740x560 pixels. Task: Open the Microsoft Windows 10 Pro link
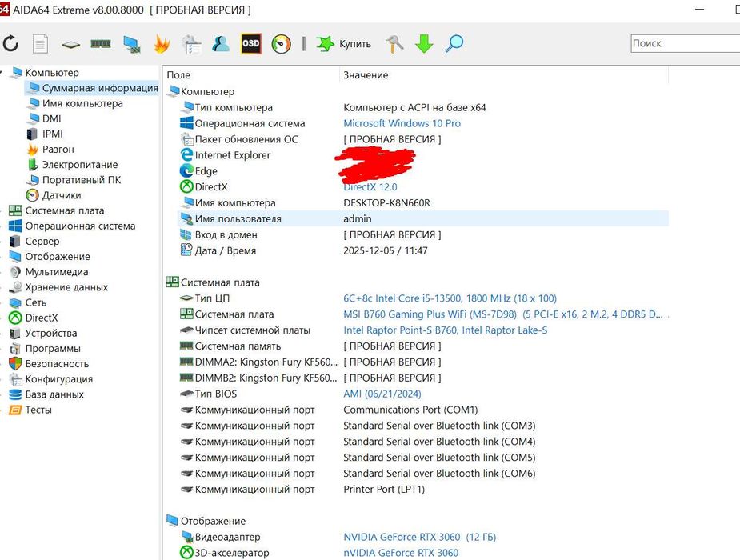coord(402,124)
